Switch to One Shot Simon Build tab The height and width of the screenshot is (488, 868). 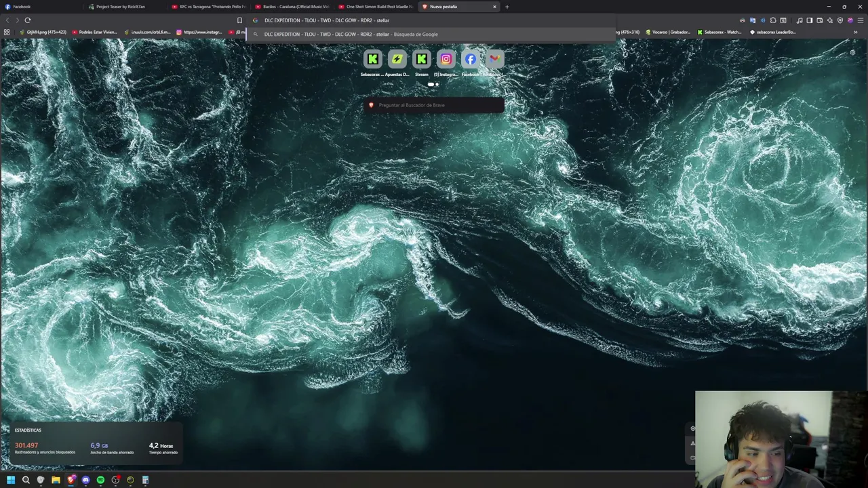click(x=376, y=7)
